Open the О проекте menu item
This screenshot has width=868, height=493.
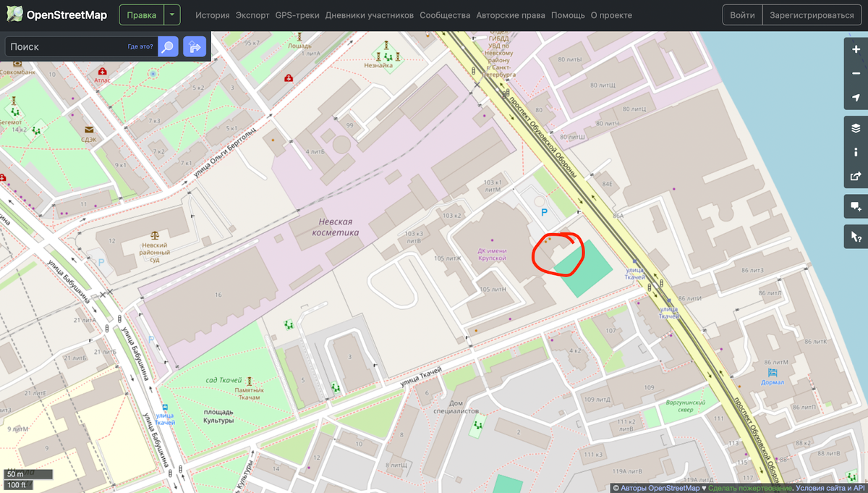click(x=611, y=15)
